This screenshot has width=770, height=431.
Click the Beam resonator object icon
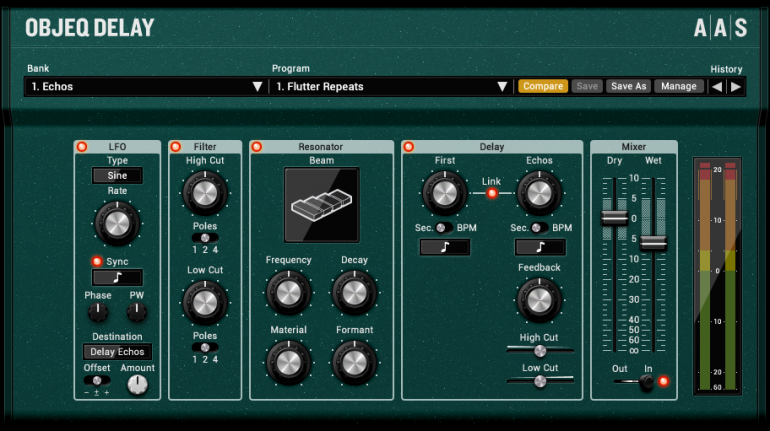(321, 205)
